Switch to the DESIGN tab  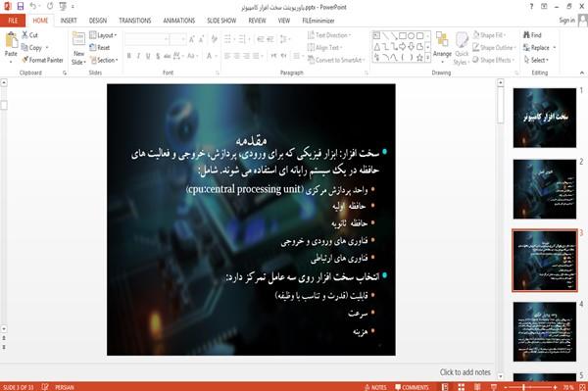(x=97, y=21)
